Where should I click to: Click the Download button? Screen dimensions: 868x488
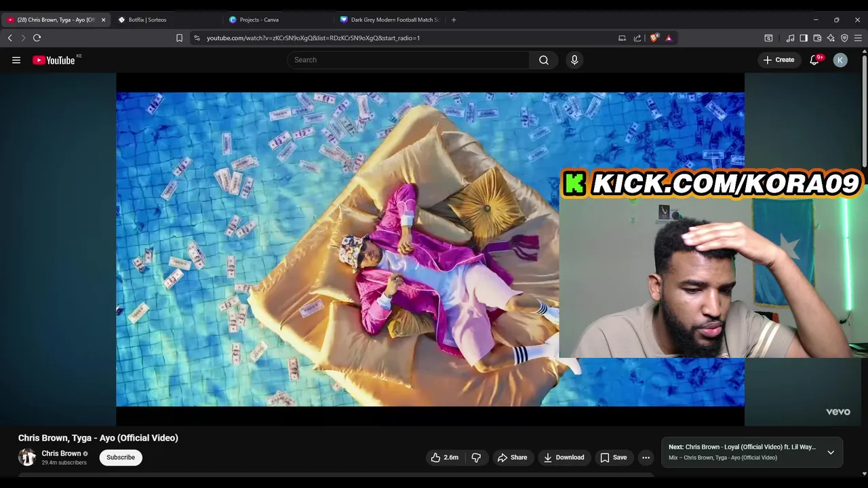564,457
